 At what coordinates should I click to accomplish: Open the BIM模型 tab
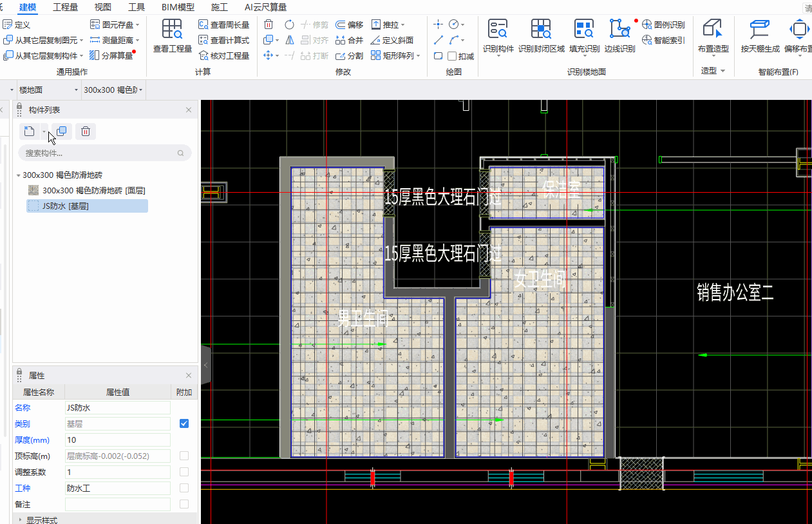click(x=178, y=7)
